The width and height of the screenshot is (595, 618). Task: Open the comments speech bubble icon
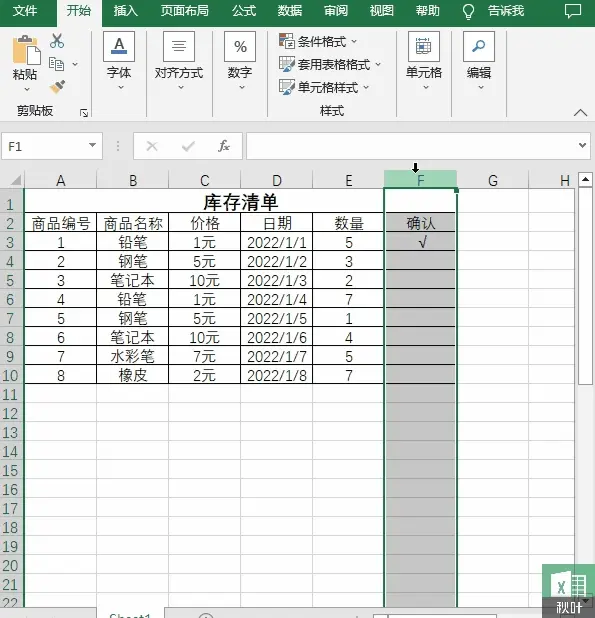[573, 11]
